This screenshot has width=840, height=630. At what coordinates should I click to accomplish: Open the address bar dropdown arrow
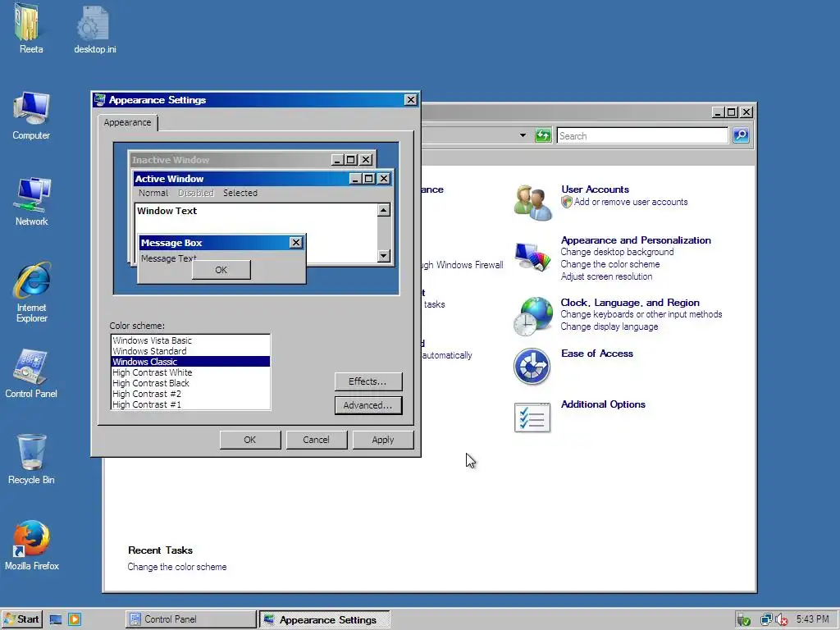click(523, 135)
